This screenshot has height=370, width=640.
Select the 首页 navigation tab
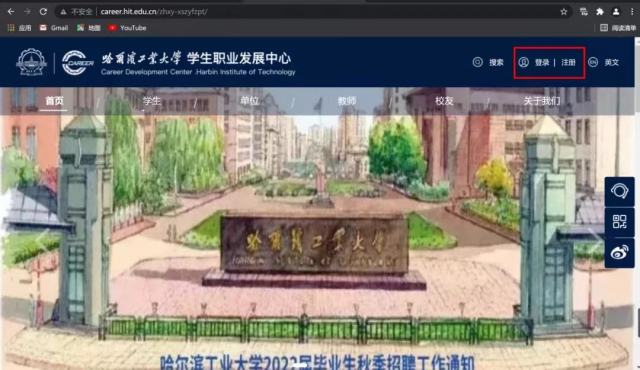pos(54,101)
